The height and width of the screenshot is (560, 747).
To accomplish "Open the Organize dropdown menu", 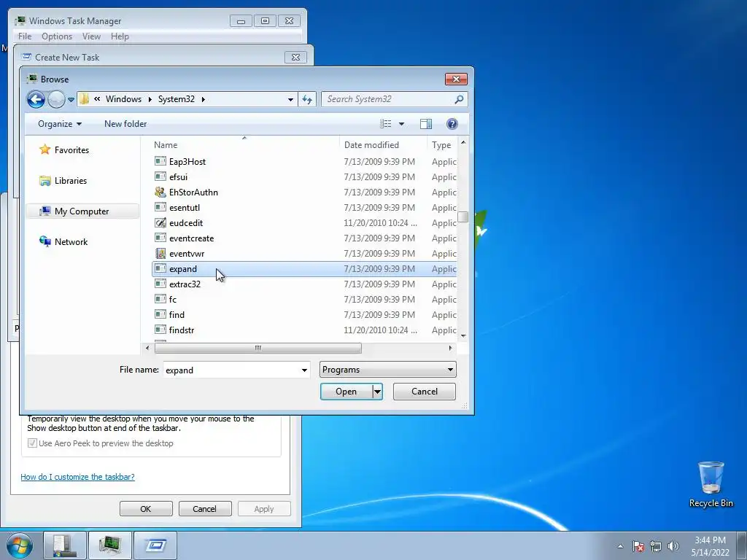I will (x=60, y=124).
